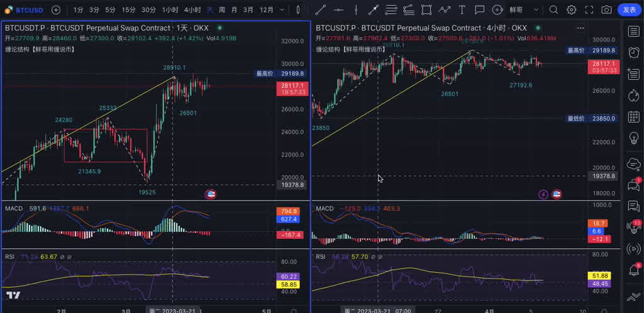Open the watchlist panel icon
Viewport: 644px width, 313px height.
[633, 31]
